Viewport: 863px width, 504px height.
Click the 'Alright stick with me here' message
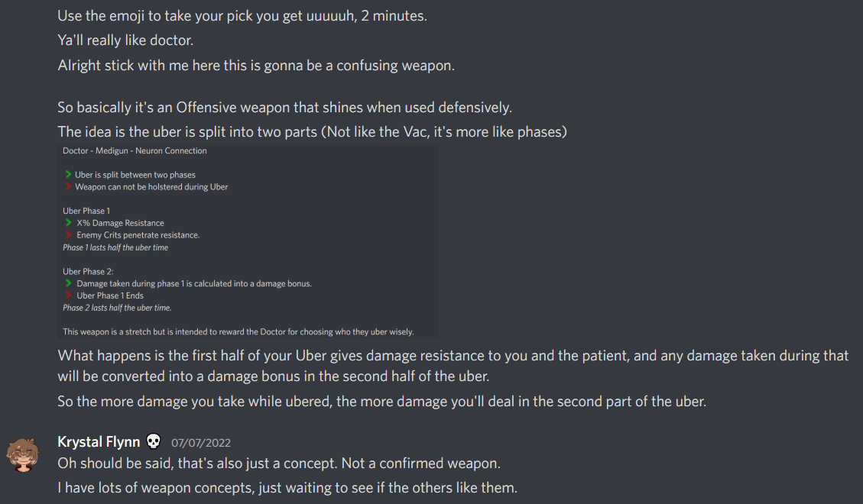[x=256, y=65]
